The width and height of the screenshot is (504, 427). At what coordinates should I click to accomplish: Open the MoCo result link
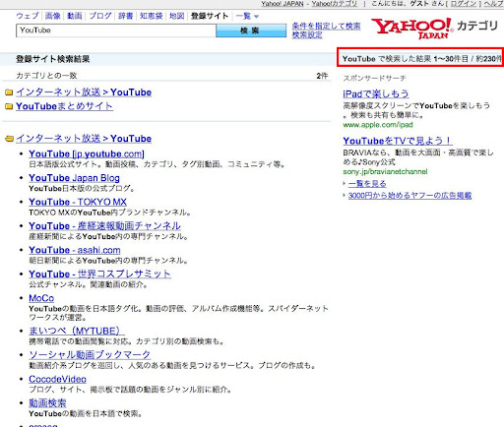pyautogui.click(x=41, y=298)
